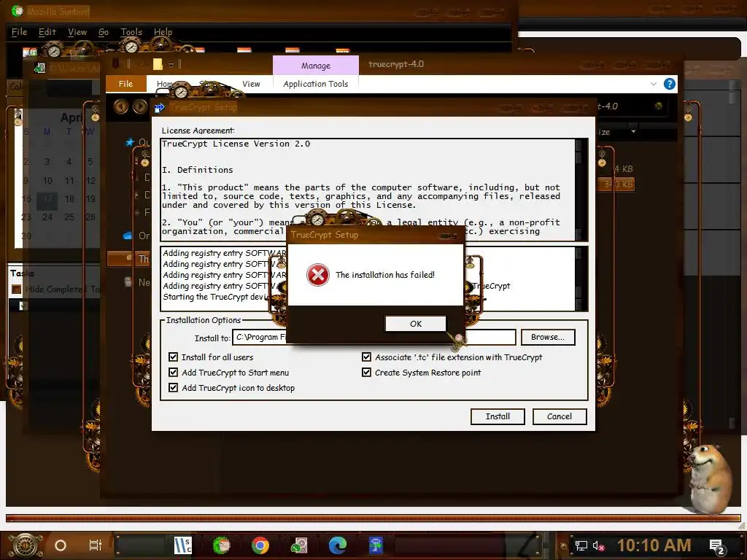The width and height of the screenshot is (747, 560).
Task: Click OK in the installation failed dialog
Action: click(415, 324)
